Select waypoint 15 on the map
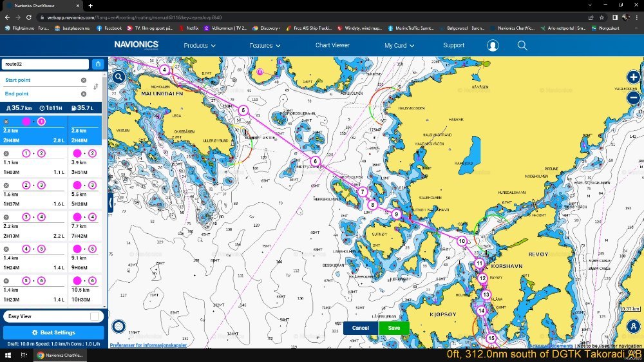644x362 pixels. [x=491, y=338]
